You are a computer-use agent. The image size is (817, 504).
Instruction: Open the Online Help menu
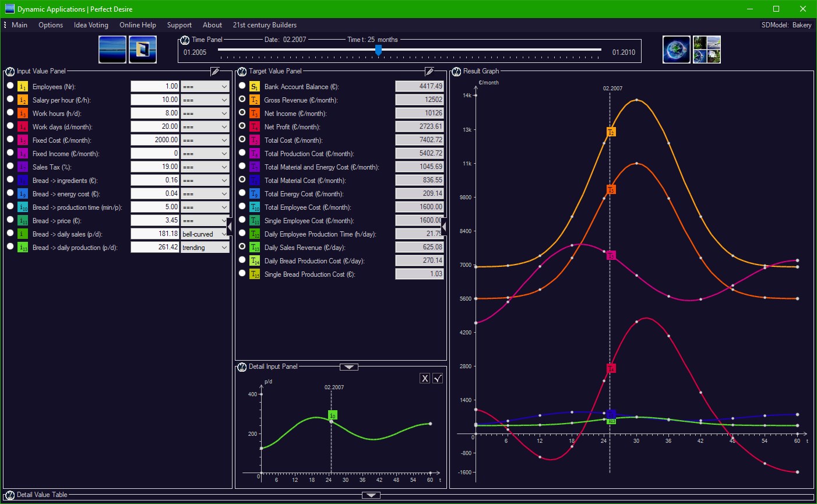(138, 25)
